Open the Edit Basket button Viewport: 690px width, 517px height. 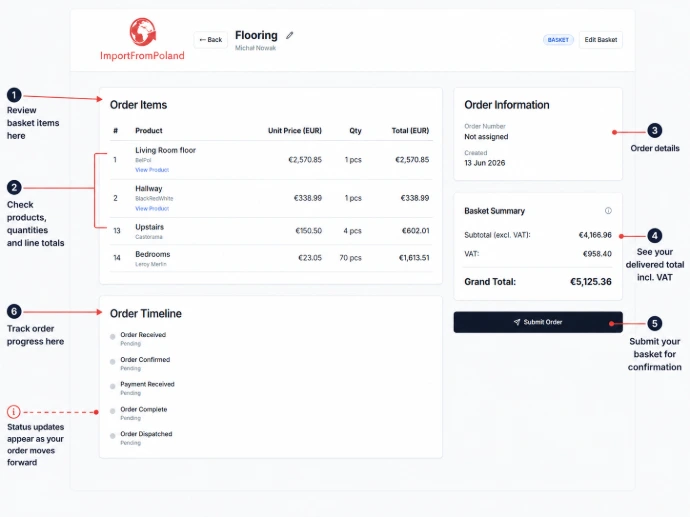pos(601,40)
